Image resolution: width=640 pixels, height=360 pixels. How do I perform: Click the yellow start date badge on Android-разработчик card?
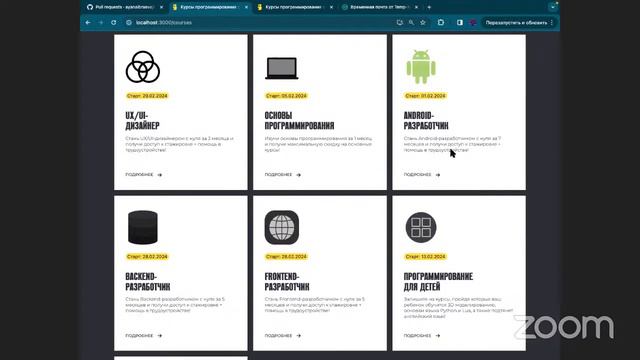pyautogui.click(x=425, y=96)
